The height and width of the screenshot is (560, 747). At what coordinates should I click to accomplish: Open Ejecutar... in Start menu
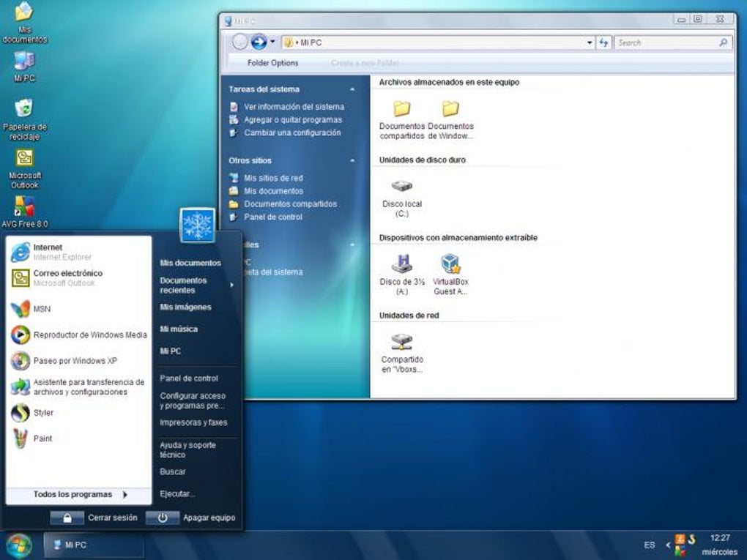click(x=176, y=494)
